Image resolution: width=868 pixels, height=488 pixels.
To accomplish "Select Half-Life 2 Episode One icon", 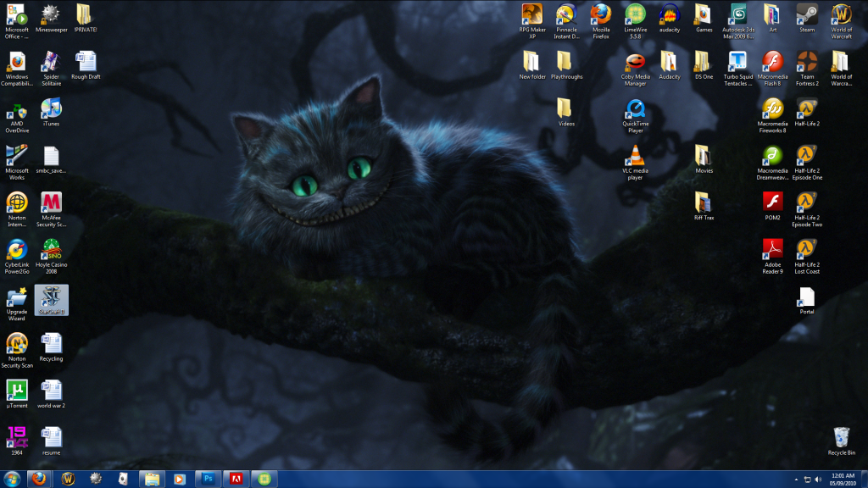I will coord(807,162).
